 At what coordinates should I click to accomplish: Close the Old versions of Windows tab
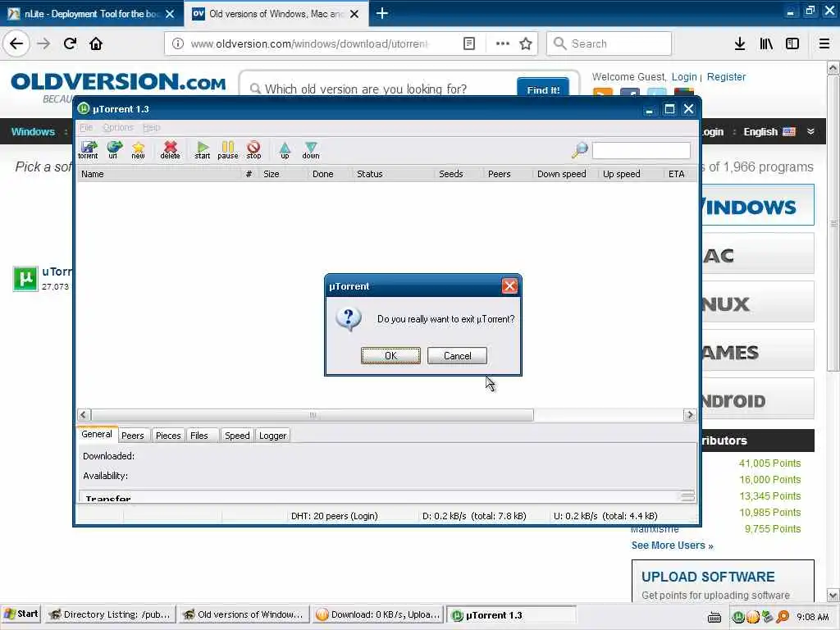pyautogui.click(x=354, y=14)
